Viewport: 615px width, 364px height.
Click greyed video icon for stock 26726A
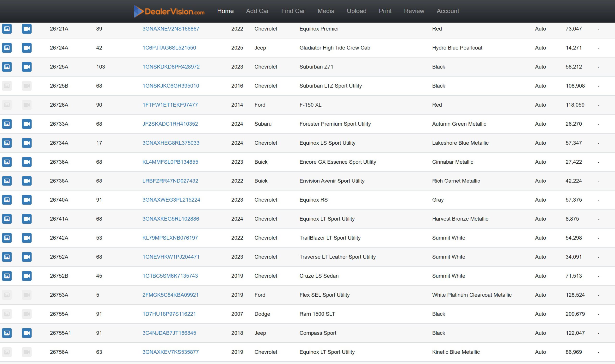(27, 105)
